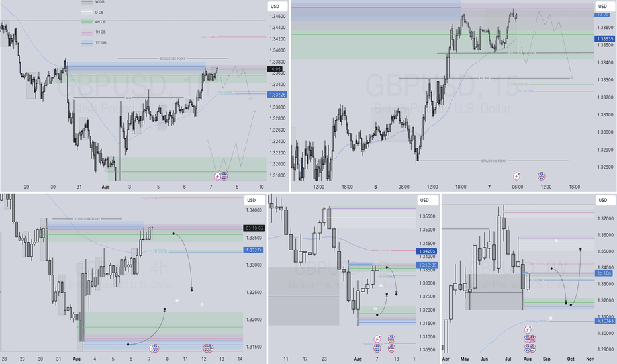Open USD currency selector on 1h chart
Screen dimensions: 617x364
click(x=277, y=7)
